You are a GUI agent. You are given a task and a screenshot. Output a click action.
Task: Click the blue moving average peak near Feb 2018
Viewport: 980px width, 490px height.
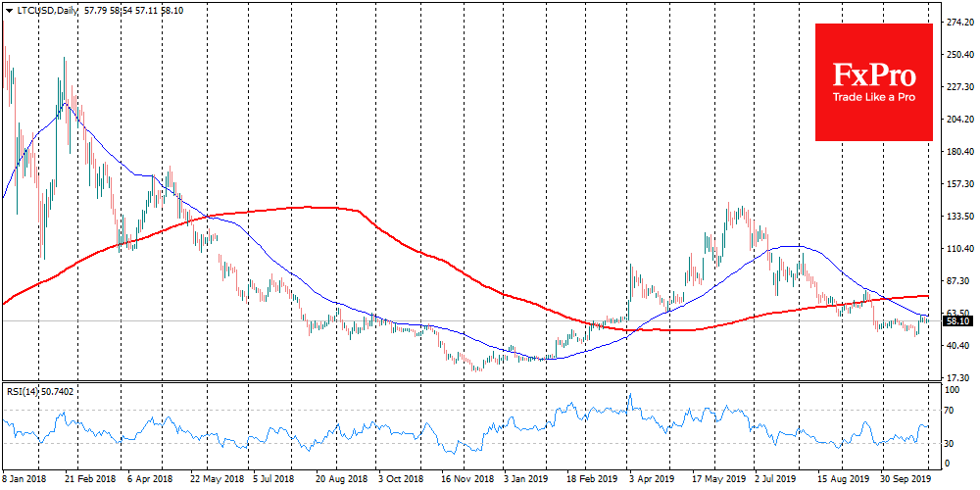[x=65, y=103]
